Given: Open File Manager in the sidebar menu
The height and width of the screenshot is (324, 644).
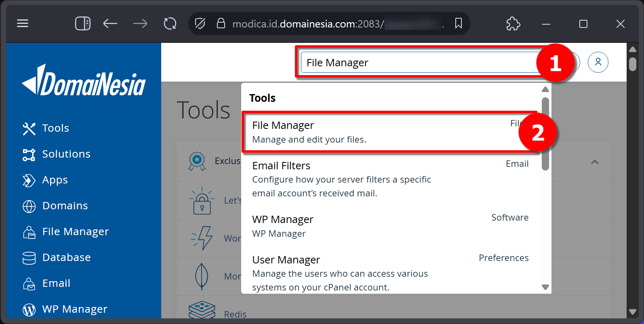Looking at the screenshot, I should (76, 231).
